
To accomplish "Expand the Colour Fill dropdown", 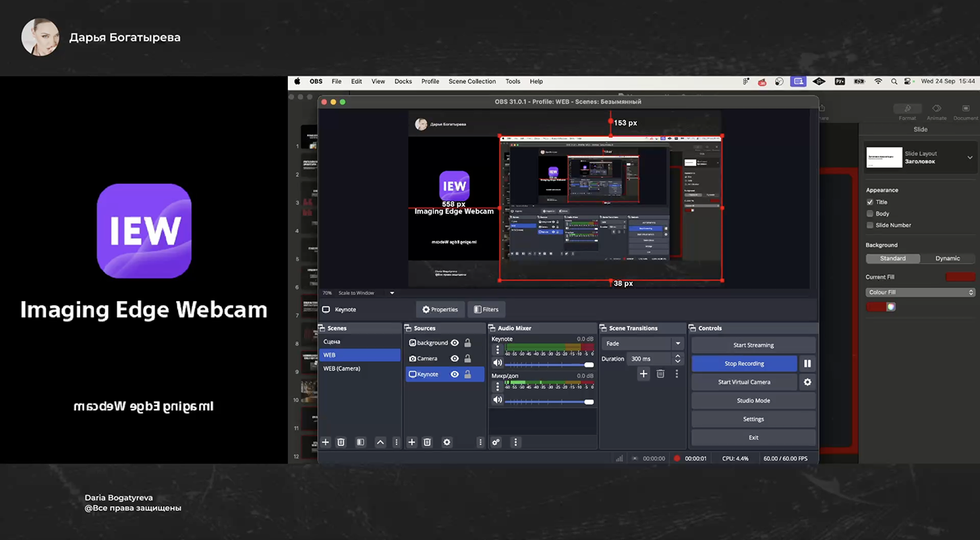I will click(921, 292).
